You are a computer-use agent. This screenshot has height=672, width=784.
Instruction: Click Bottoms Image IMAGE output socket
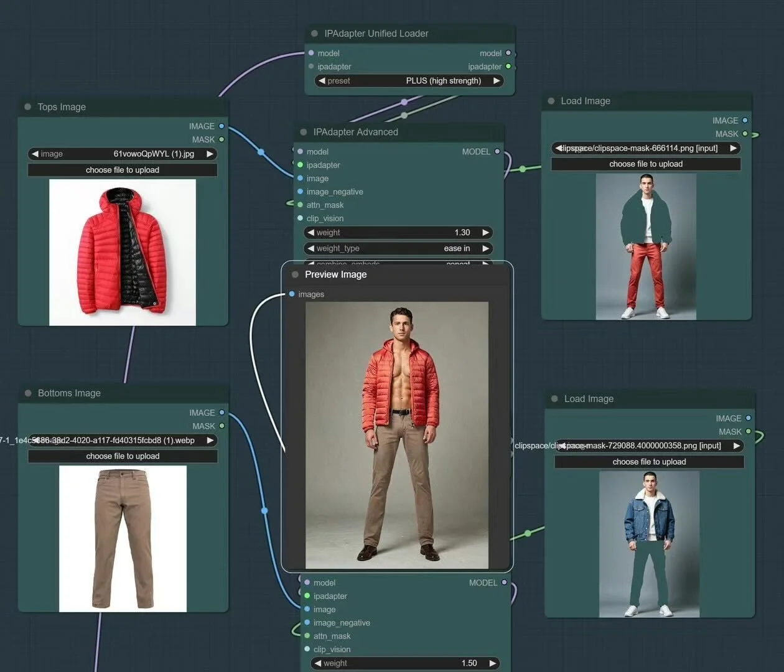222,413
